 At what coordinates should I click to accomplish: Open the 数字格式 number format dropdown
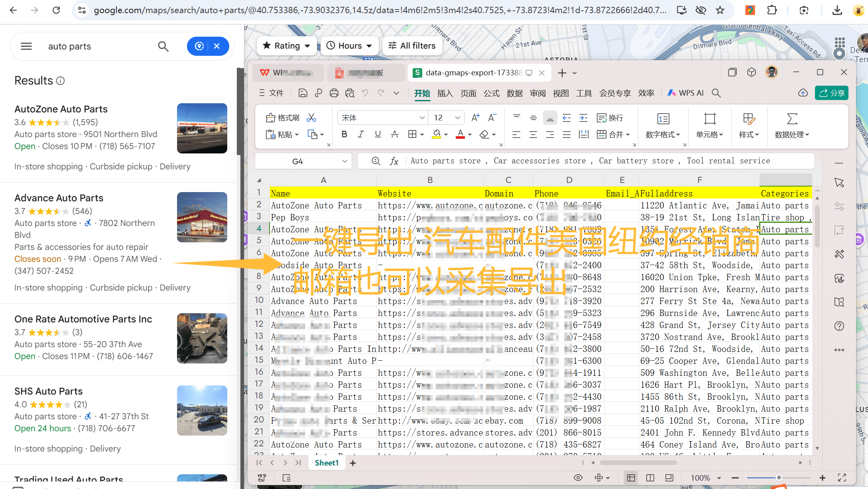663,135
